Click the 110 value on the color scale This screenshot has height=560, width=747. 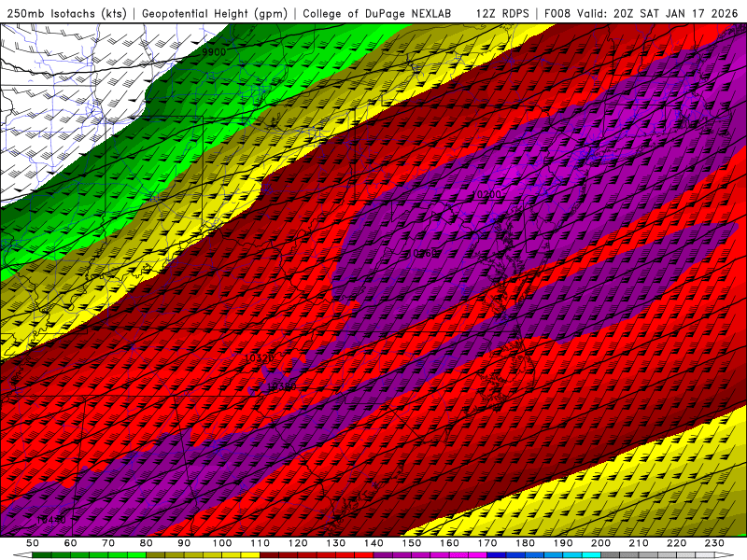pos(261,543)
